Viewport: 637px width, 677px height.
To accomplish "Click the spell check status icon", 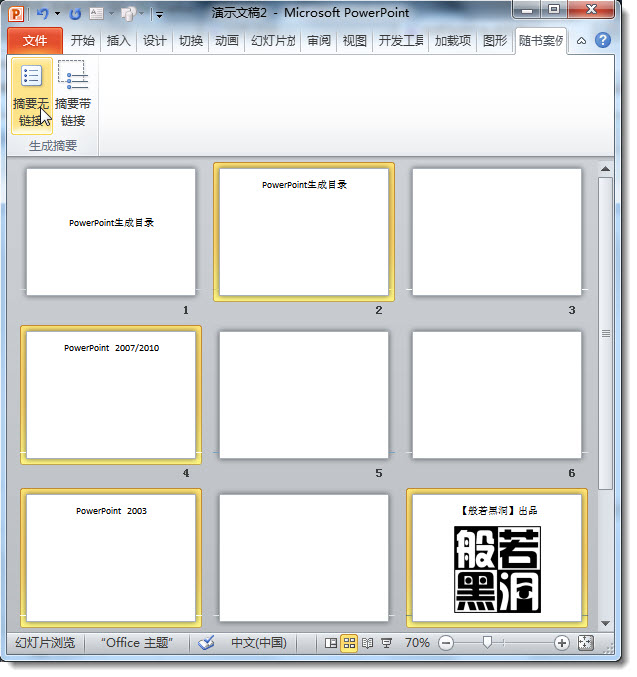I will 207,643.
